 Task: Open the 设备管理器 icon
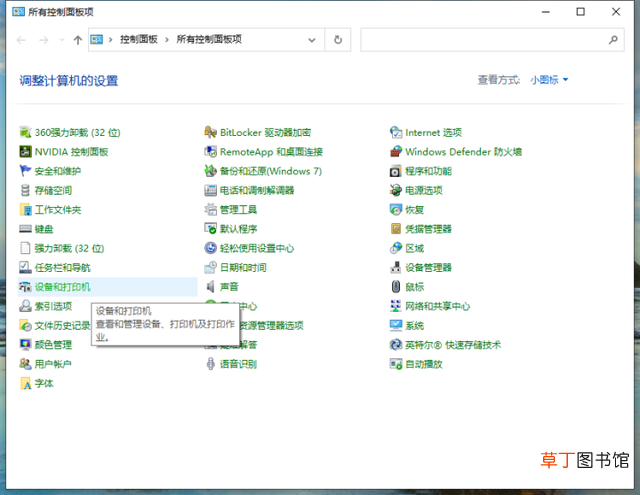pos(396,267)
